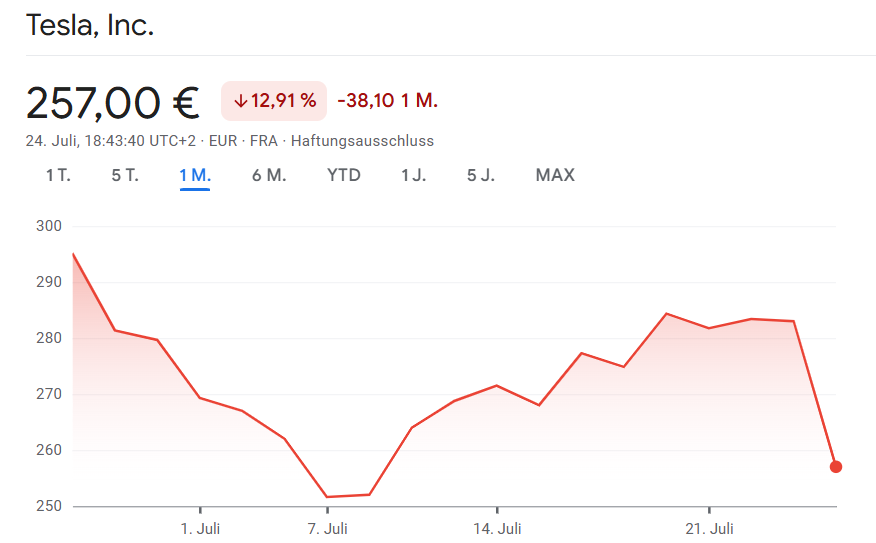Click the 7. Juli axis marker
876x543 pixels.
click(x=327, y=528)
